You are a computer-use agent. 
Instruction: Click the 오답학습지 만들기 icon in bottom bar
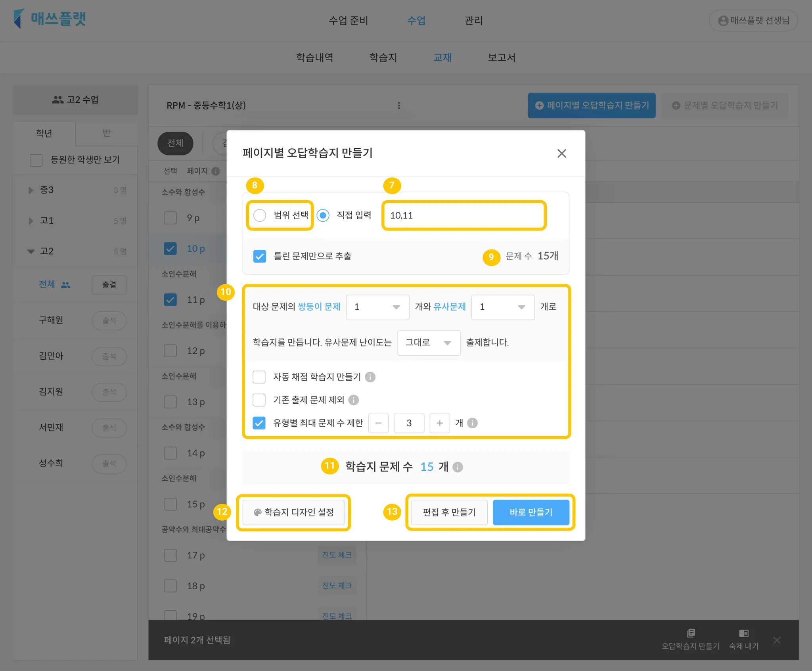coord(690,633)
